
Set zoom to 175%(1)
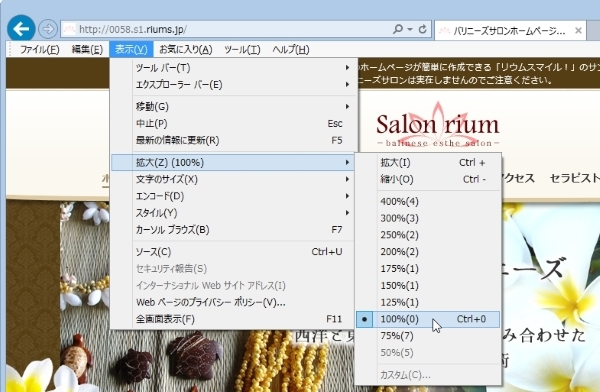428,268
